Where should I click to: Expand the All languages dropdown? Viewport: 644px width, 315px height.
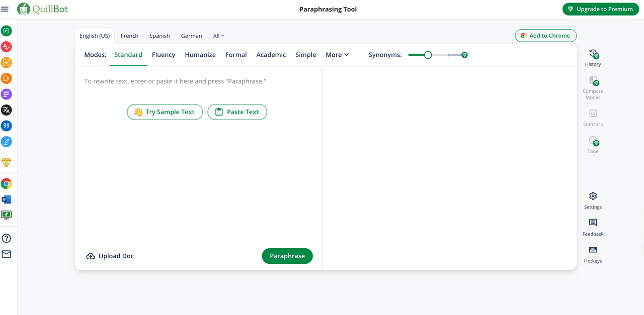[x=219, y=36]
